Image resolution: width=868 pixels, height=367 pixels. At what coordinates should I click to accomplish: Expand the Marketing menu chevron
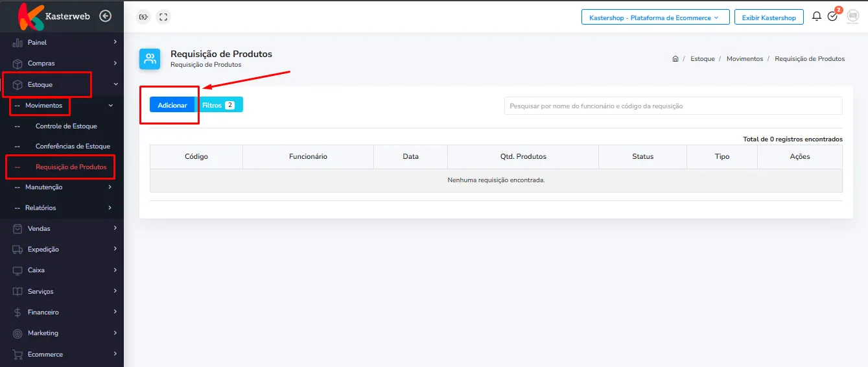[115, 333]
